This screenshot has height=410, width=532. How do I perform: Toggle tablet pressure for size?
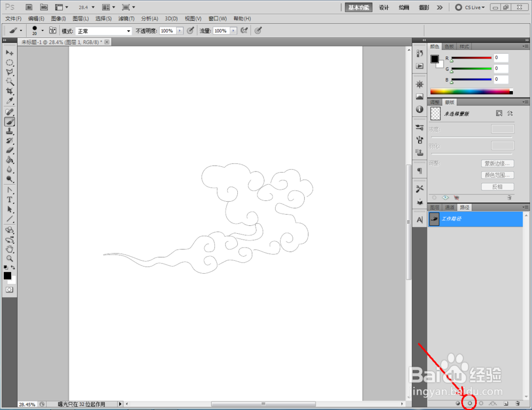click(258, 30)
